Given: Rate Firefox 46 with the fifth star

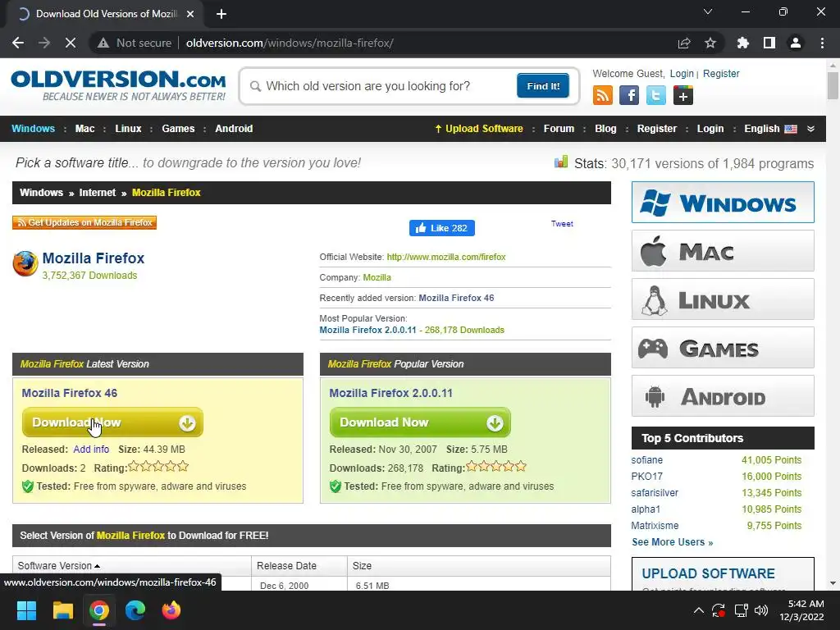Looking at the screenshot, I should click(x=183, y=467).
